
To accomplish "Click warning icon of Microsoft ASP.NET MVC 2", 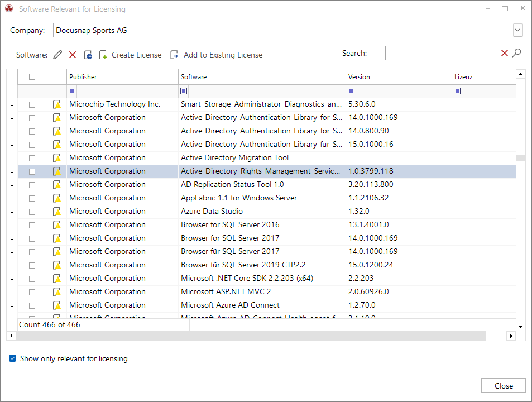I will (57, 292).
